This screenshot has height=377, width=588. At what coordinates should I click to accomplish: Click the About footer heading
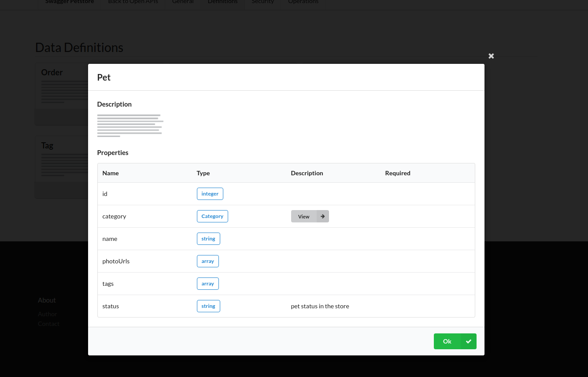47,300
